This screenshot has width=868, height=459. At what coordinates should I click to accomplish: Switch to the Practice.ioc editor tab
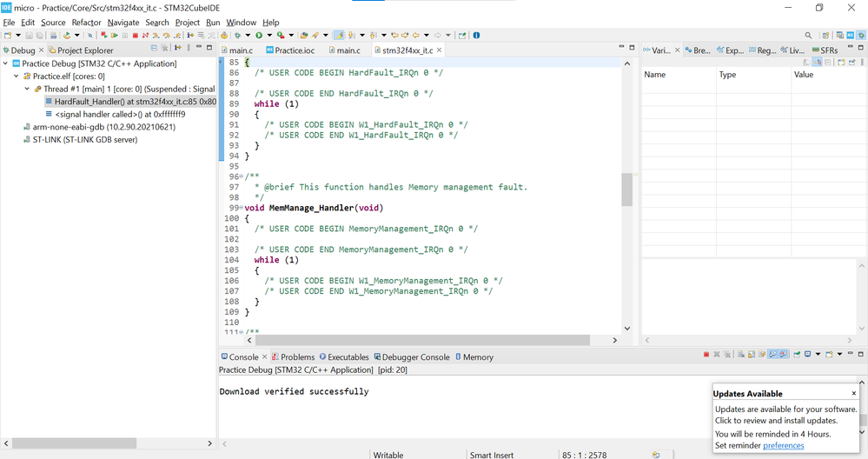[x=290, y=50]
